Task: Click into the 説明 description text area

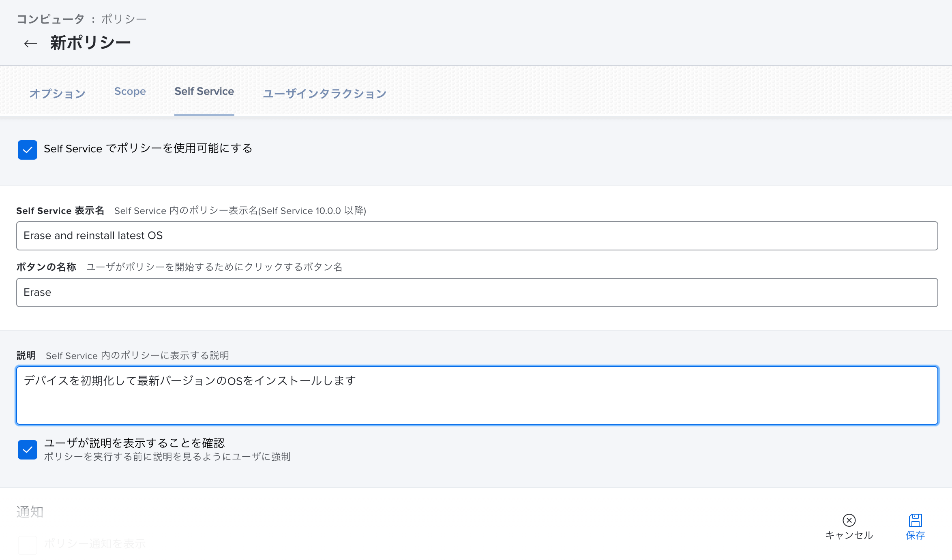Action: (x=477, y=395)
